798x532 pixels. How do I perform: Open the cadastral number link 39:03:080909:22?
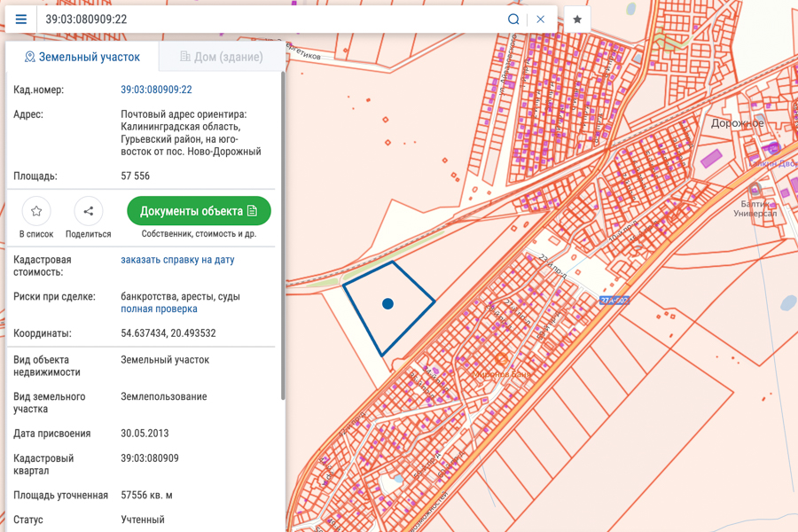[x=156, y=90]
